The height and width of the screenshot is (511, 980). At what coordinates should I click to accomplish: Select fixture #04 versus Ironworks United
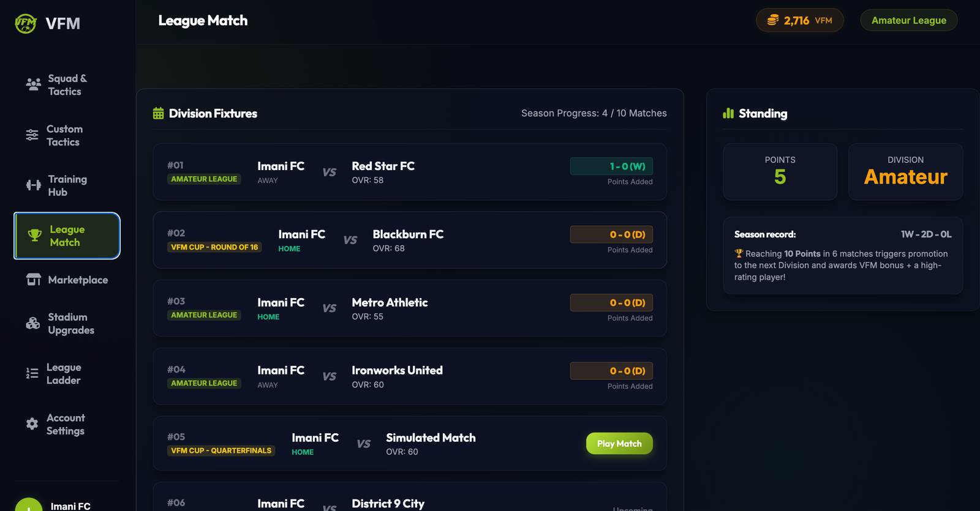click(410, 376)
